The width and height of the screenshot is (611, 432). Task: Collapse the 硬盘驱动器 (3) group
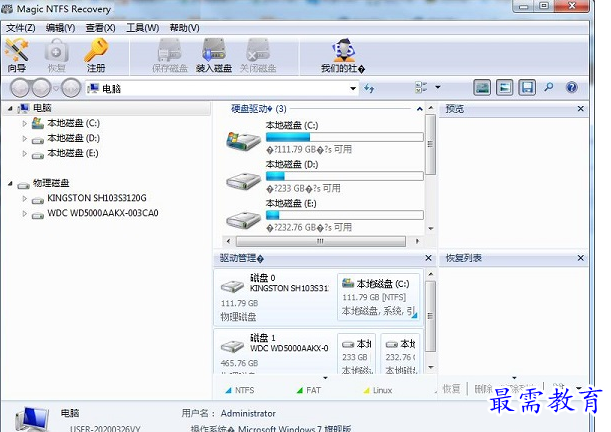point(420,109)
